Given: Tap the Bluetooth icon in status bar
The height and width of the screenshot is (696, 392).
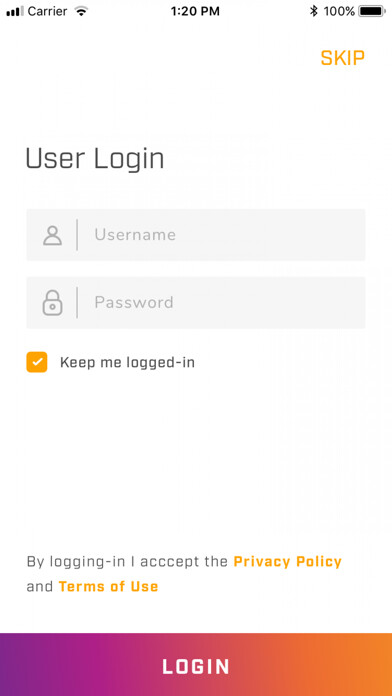Looking at the screenshot, I should click(314, 11).
